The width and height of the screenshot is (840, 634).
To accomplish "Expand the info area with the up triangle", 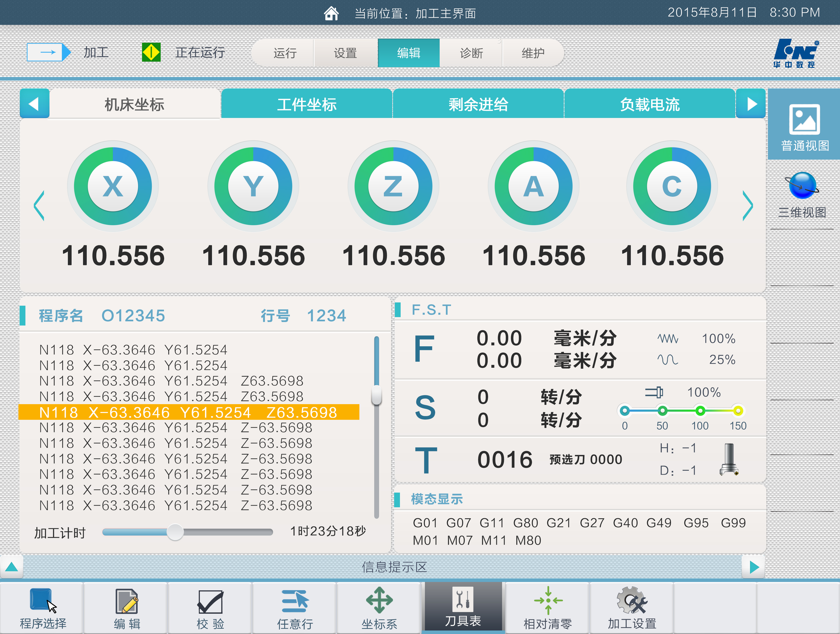I will [x=11, y=567].
